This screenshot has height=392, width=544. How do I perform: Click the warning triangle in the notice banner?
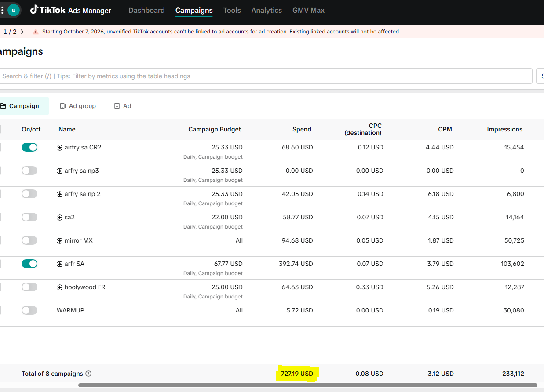(x=35, y=32)
